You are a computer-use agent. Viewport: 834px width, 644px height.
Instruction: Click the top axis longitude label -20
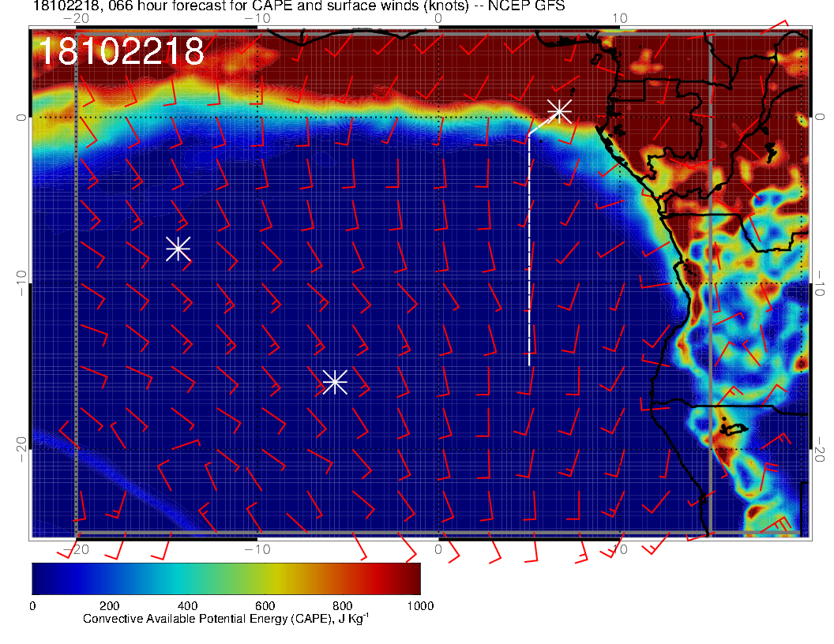(76, 19)
